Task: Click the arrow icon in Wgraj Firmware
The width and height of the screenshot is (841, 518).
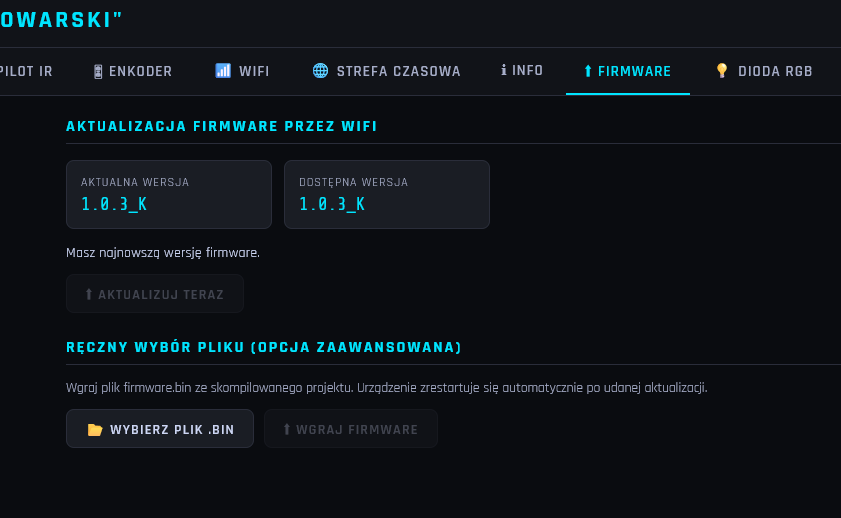Action: click(286, 430)
